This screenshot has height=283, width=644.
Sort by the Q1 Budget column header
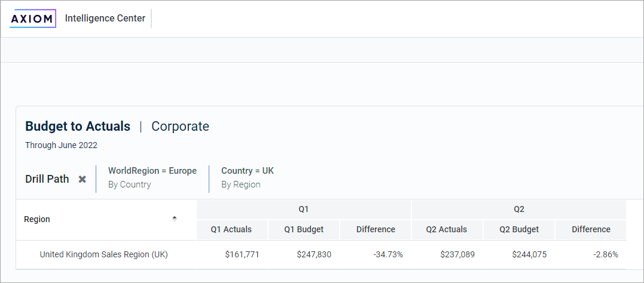tap(304, 229)
